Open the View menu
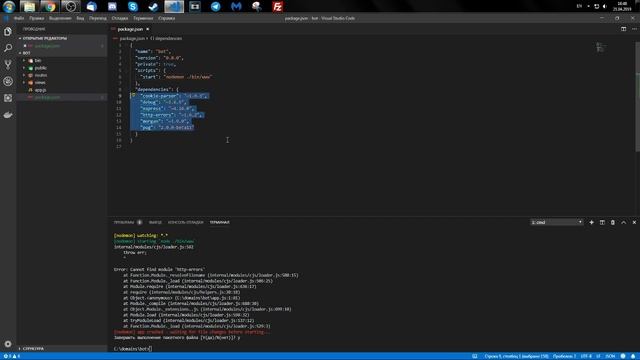The width and height of the screenshot is (640, 360). [x=80, y=18]
